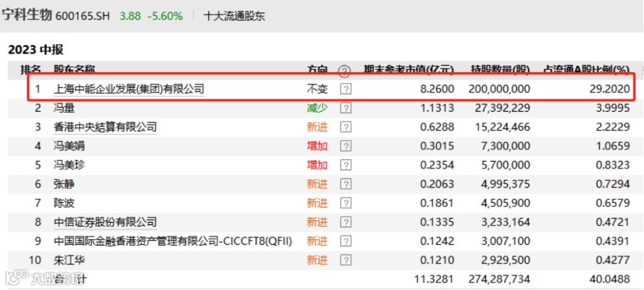Click question icon for 张静 row
Screen dimensions: 644x290
346,184
